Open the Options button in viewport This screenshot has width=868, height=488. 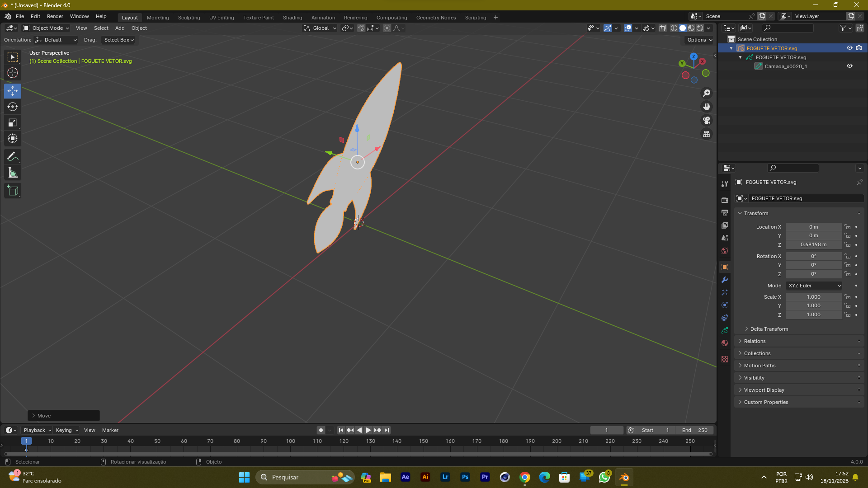coord(699,40)
